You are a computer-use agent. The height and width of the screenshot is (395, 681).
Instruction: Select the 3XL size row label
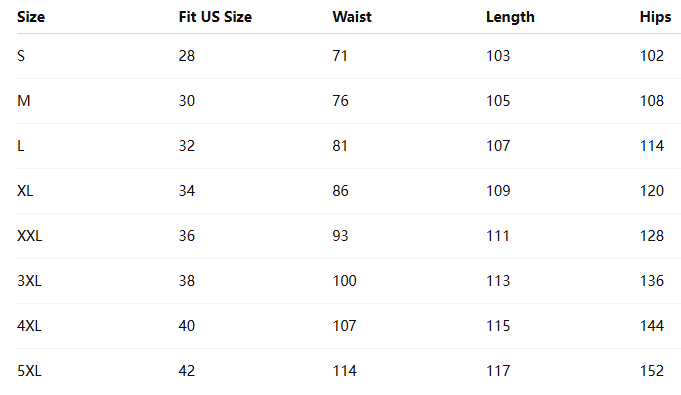click(x=29, y=281)
